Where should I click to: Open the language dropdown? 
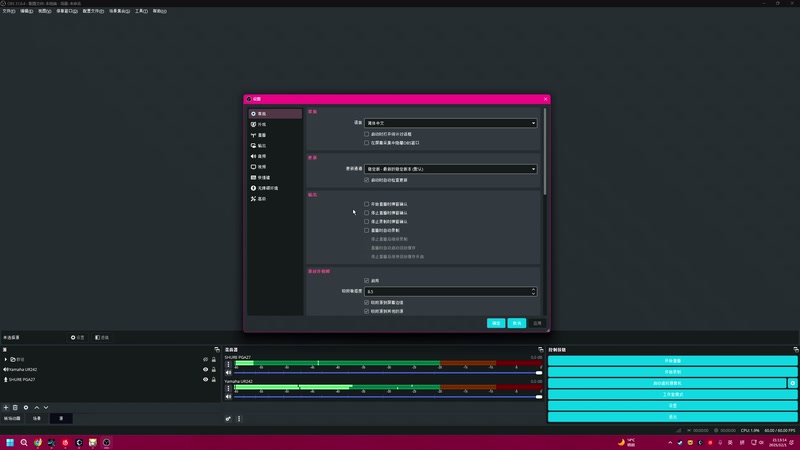pos(451,123)
